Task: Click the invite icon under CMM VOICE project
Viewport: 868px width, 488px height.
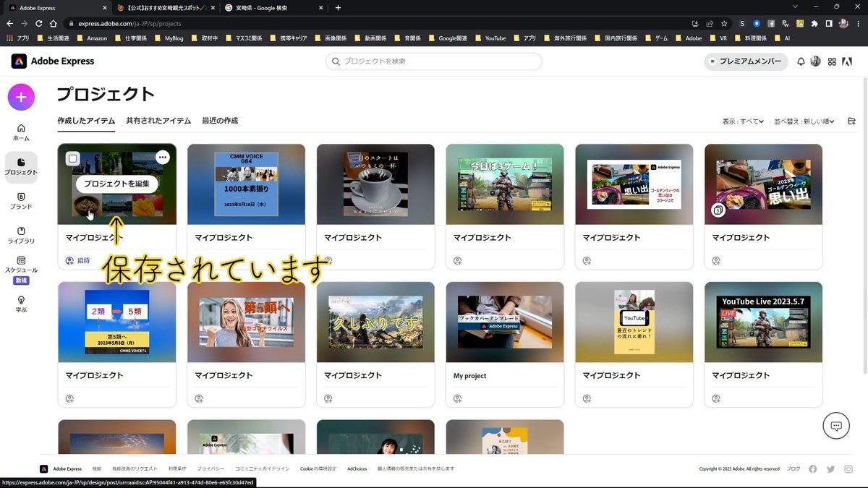Action: pyautogui.click(x=199, y=260)
